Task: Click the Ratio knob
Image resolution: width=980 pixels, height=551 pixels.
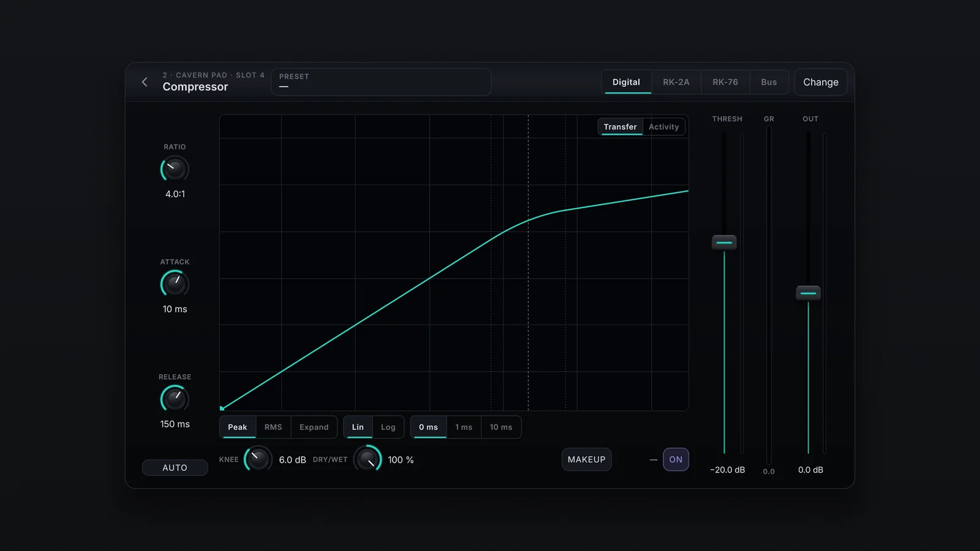Action: (175, 170)
